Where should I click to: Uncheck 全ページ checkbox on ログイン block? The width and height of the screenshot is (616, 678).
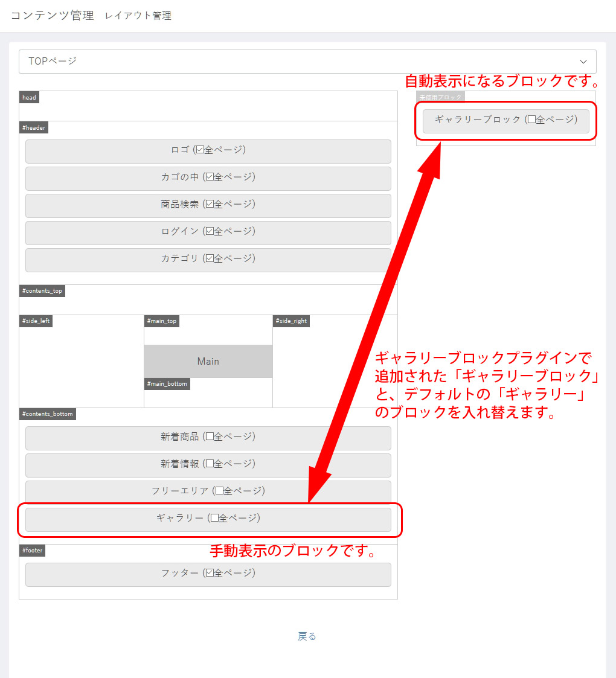(x=210, y=231)
